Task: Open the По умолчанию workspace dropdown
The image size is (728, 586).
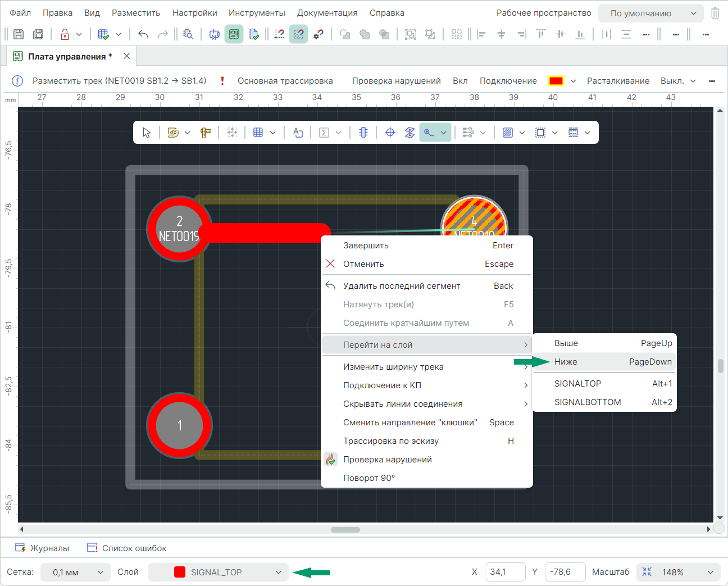Action: [x=650, y=13]
